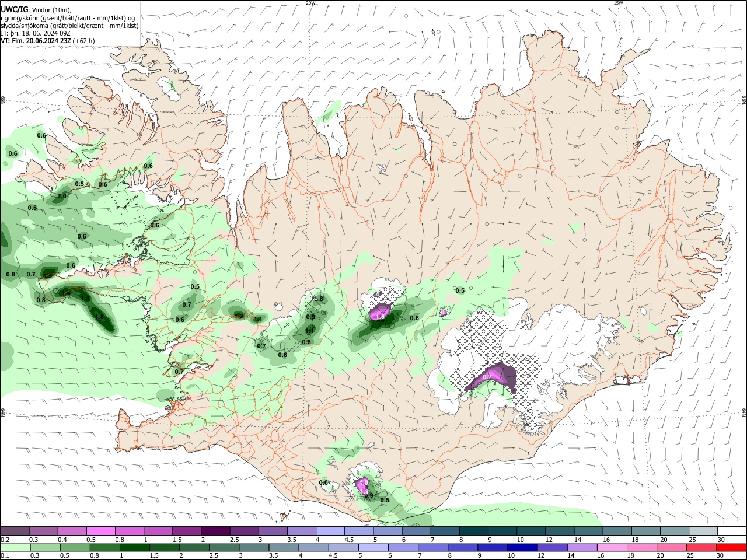The width and height of the screenshot is (747, 560).
Task: Click the 2.5 gray-green rain legend swatch
Action: 224,547
